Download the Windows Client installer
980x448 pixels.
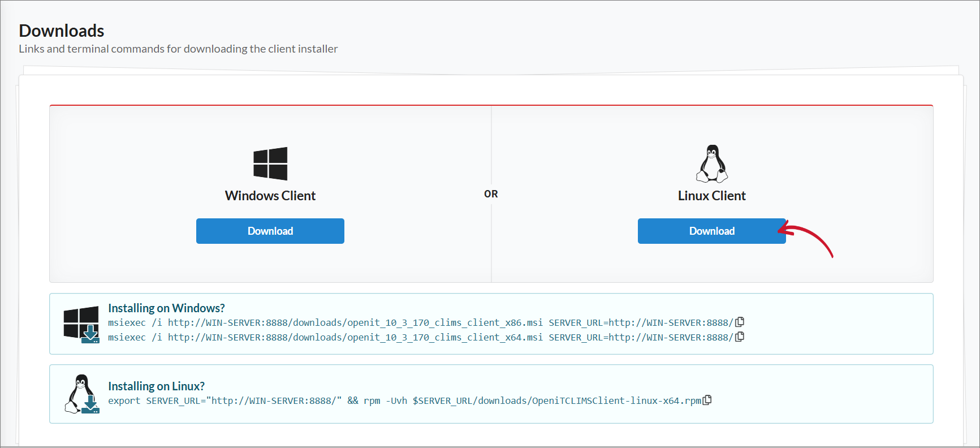[x=270, y=231]
